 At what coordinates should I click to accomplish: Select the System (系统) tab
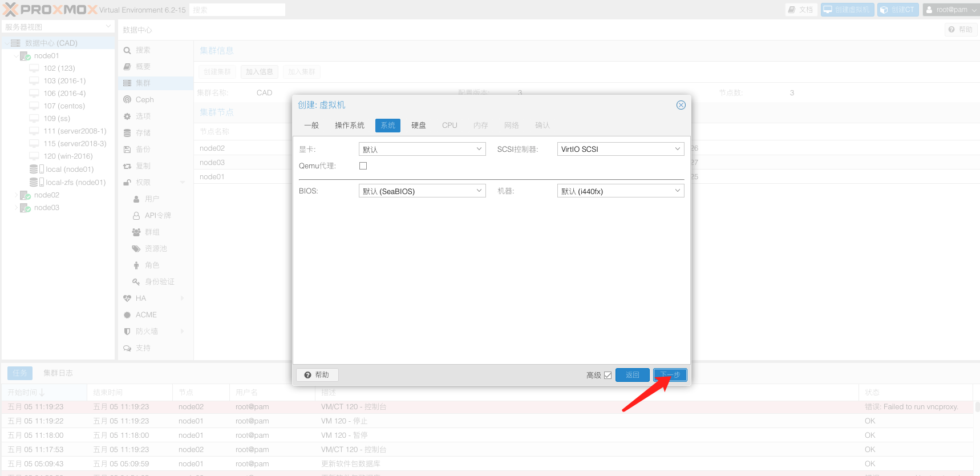coord(388,125)
